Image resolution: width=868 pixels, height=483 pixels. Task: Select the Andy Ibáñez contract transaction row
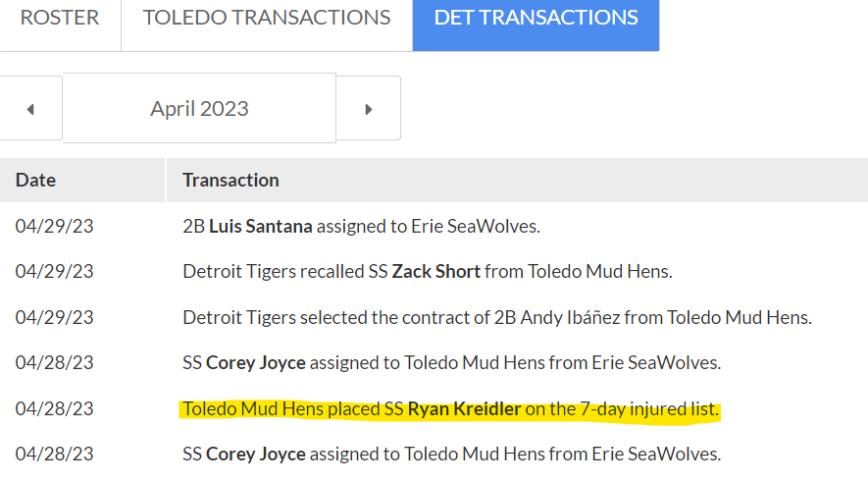pyautogui.click(x=434, y=317)
